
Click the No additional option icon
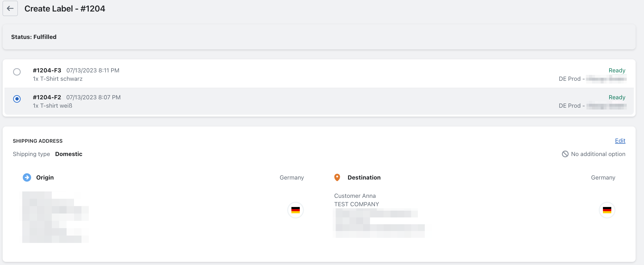coord(565,154)
